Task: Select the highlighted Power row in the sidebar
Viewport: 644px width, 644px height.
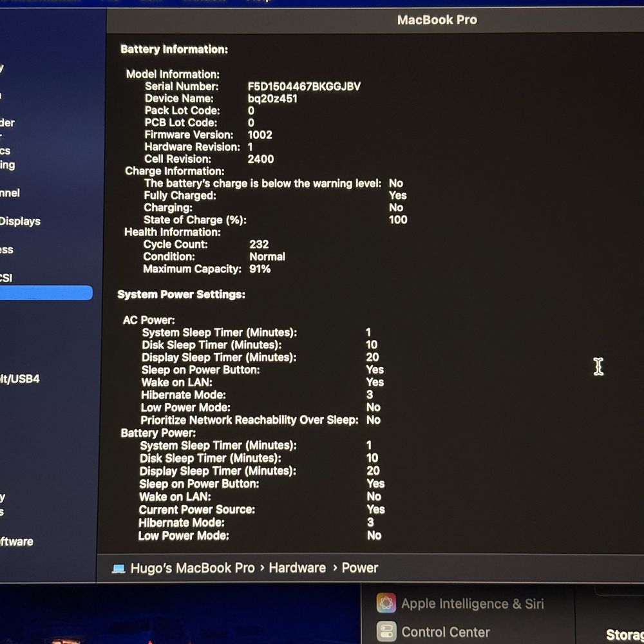Action: (46, 293)
